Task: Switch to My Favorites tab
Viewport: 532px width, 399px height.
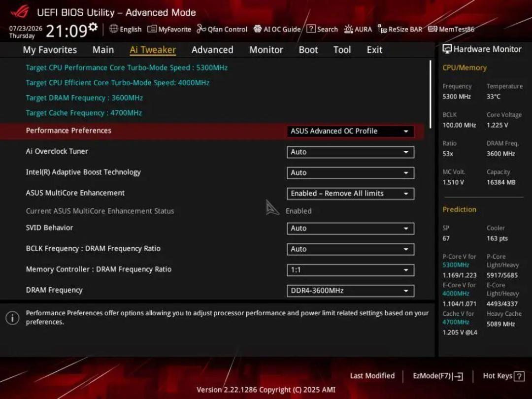Action: click(50, 50)
